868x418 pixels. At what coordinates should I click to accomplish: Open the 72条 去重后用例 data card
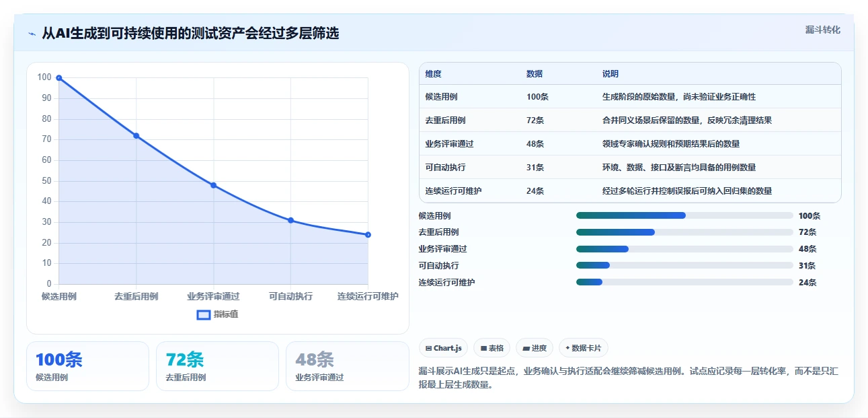click(x=217, y=366)
